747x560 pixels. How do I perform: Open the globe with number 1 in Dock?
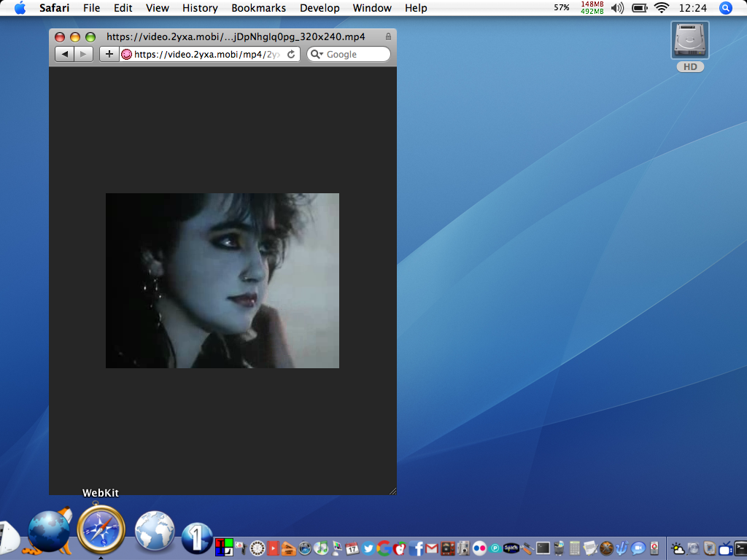tap(197, 539)
